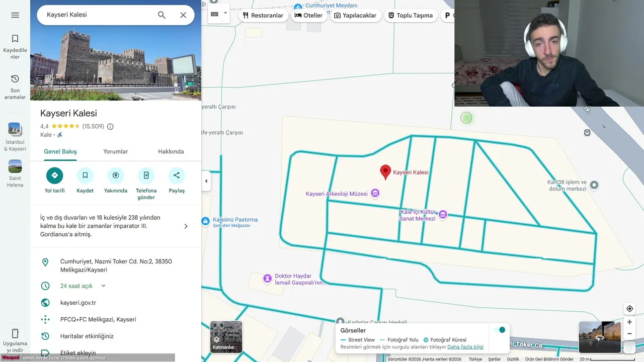Viewport: 644px width, 362px height.
Task: Switch to Hakkında tab
Action: click(171, 152)
